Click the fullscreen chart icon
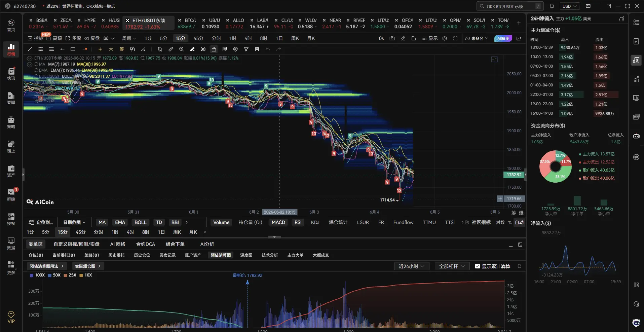Image resolution: width=644 pixels, height=332 pixels. (455, 38)
